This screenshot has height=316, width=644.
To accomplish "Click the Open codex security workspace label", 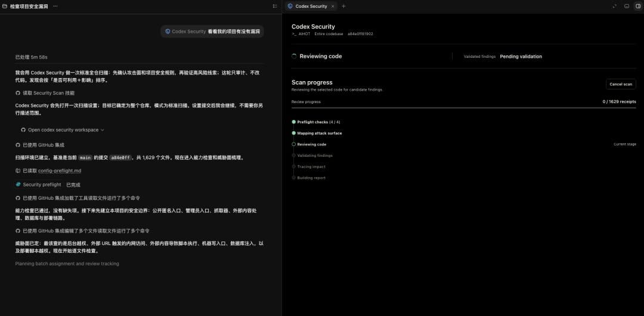I will [63, 130].
